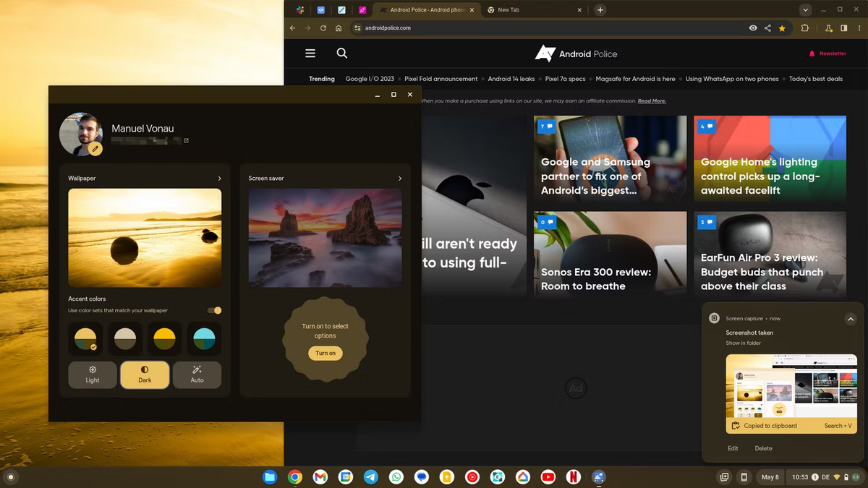Choose the teal accent color swatch
Viewport: 868px width, 488px height.
pyautogui.click(x=205, y=338)
